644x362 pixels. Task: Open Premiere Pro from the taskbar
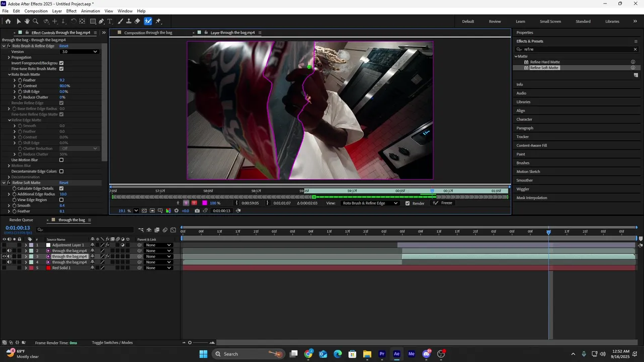click(x=382, y=354)
